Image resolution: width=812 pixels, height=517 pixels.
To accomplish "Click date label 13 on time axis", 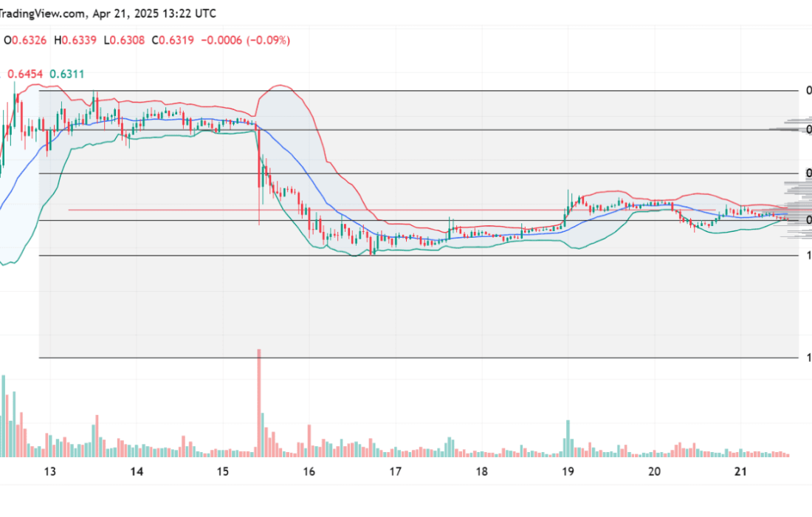I will click(49, 471).
